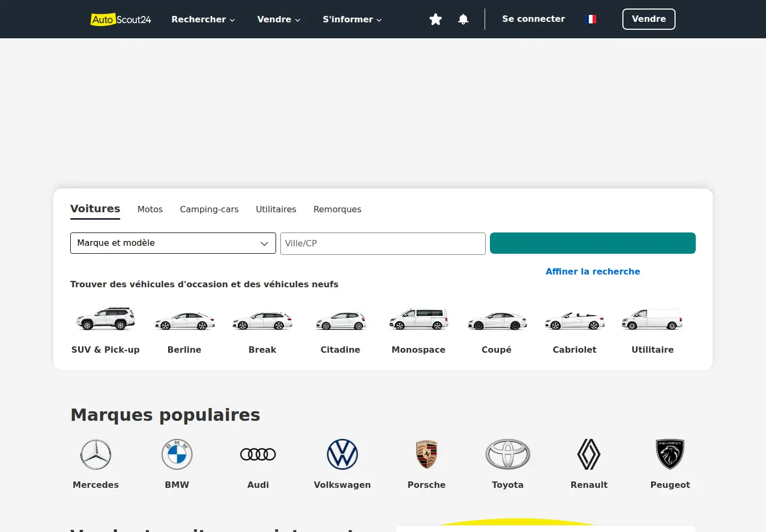Select the Berline car image
This screenshot has height=532, width=766.
(185, 321)
